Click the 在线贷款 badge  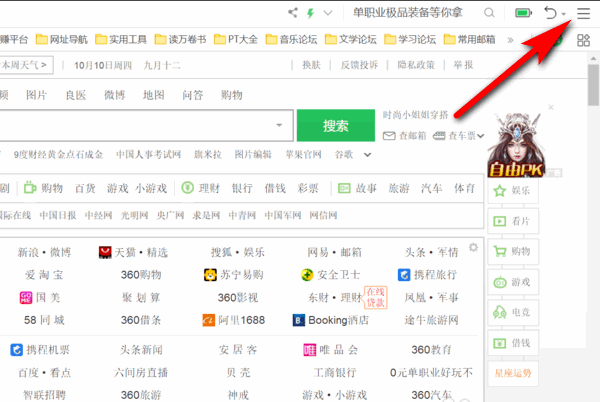[375, 297]
